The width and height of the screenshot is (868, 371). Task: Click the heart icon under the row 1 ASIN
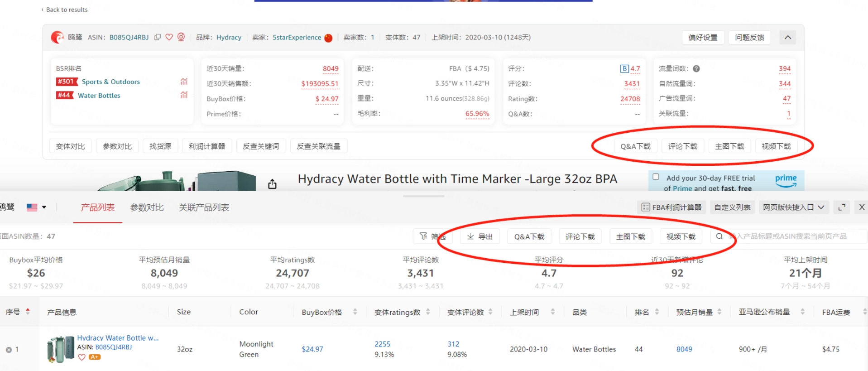82,357
